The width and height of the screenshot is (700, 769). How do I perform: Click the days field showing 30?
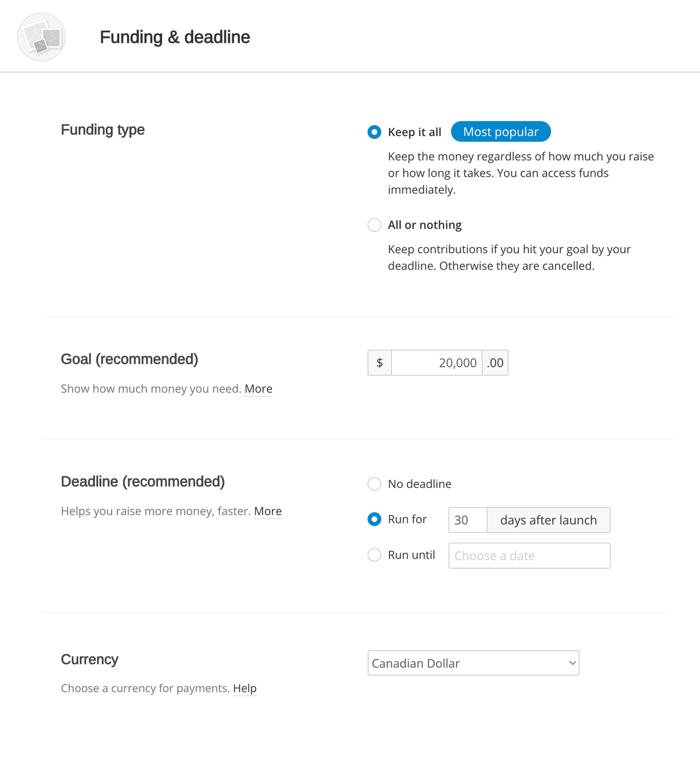click(468, 520)
